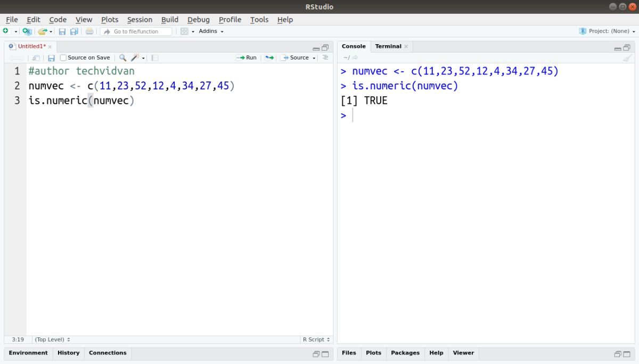Close the Terminal tab
639x364 pixels.
(406, 47)
